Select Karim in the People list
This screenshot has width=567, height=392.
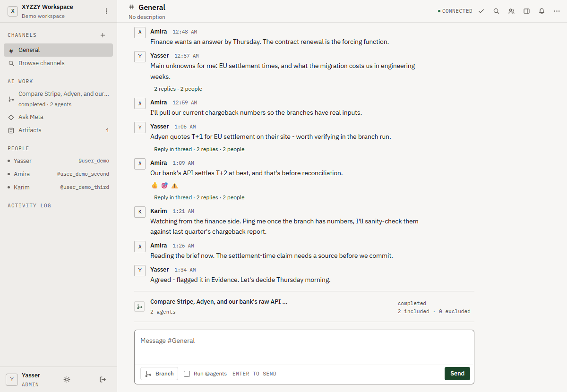pos(58,187)
